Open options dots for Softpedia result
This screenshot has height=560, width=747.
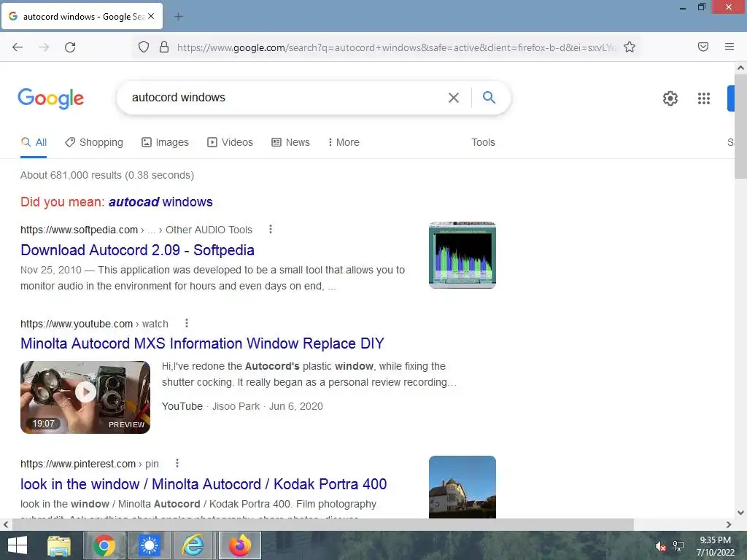[271, 229]
